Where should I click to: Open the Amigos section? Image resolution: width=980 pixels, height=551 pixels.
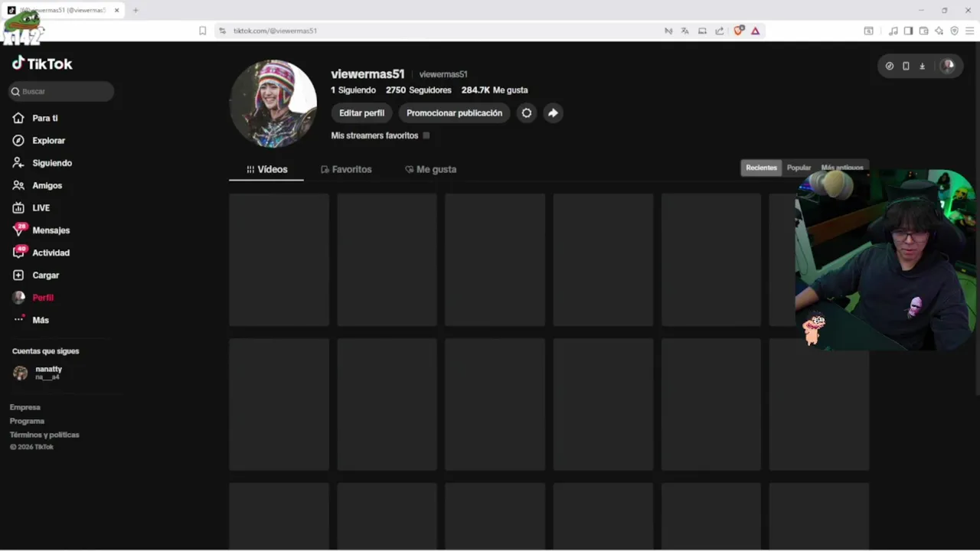pos(38,185)
